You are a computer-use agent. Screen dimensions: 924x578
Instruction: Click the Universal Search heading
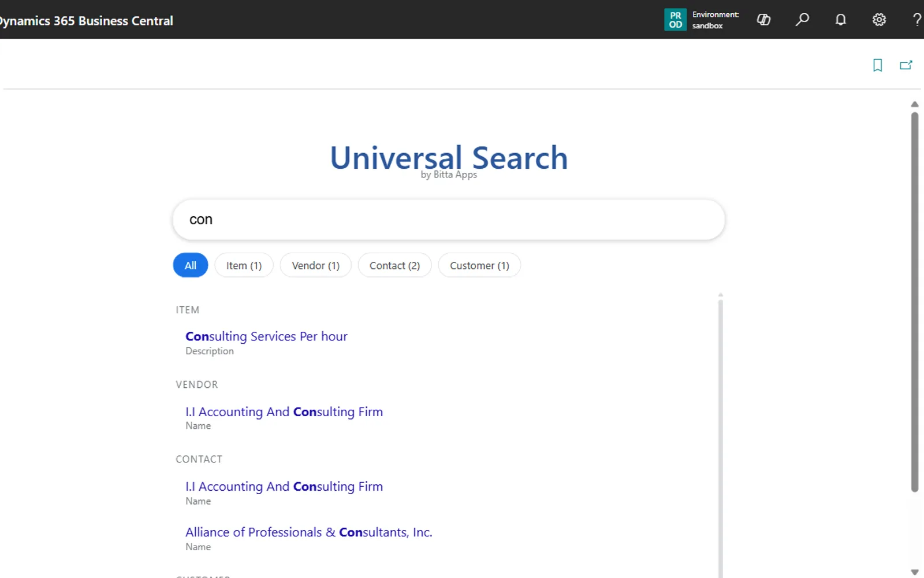(449, 158)
